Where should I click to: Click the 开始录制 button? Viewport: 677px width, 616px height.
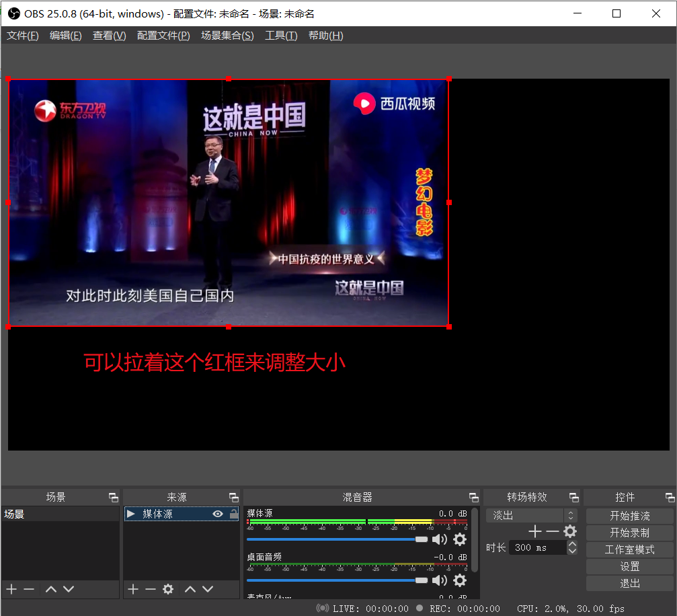pyautogui.click(x=629, y=533)
